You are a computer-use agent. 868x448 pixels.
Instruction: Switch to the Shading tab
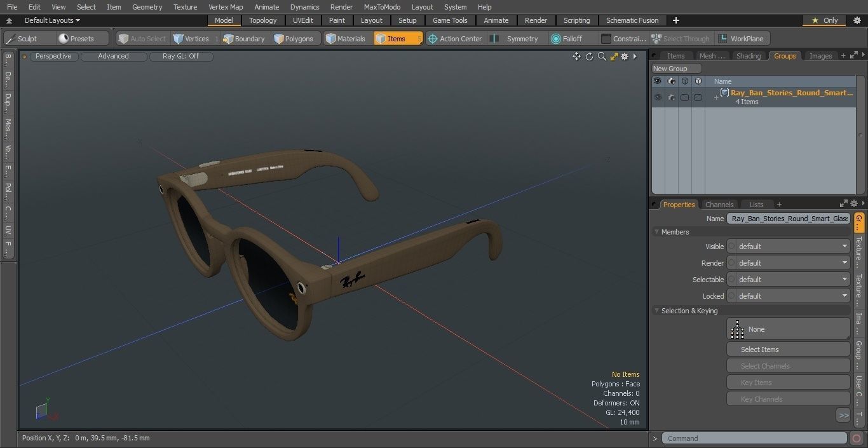tap(748, 56)
